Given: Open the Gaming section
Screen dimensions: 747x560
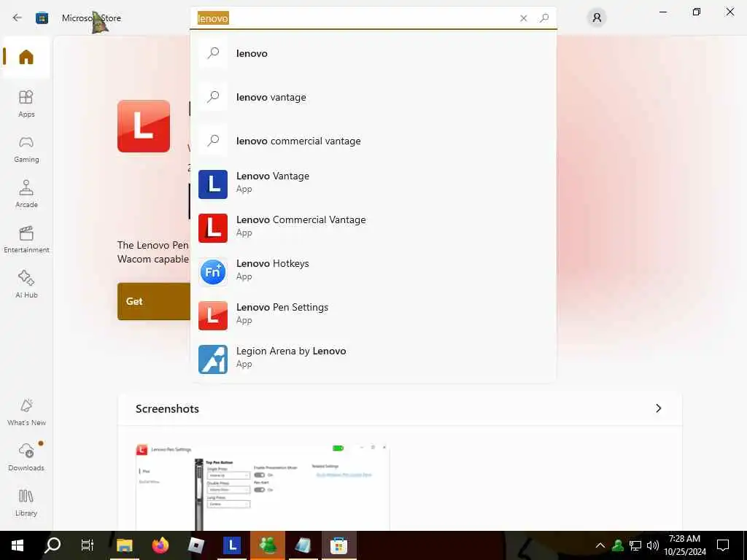Looking at the screenshot, I should pos(26,149).
